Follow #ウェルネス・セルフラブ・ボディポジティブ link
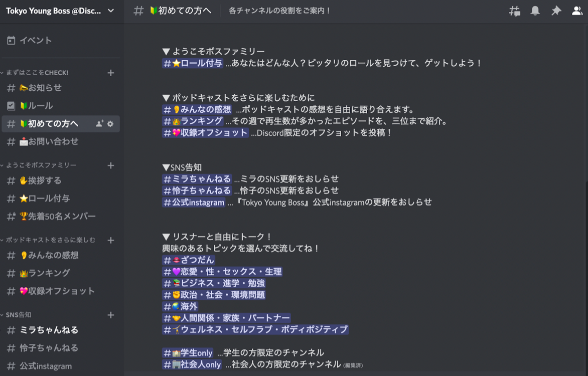This screenshot has height=376, width=588. click(x=255, y=330)
